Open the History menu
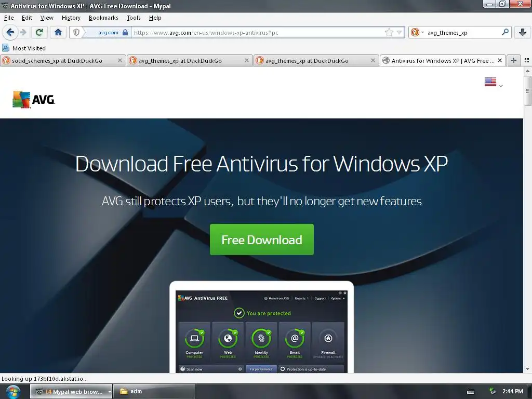Viewport: 532px width, 399px height. pos(71,18)
